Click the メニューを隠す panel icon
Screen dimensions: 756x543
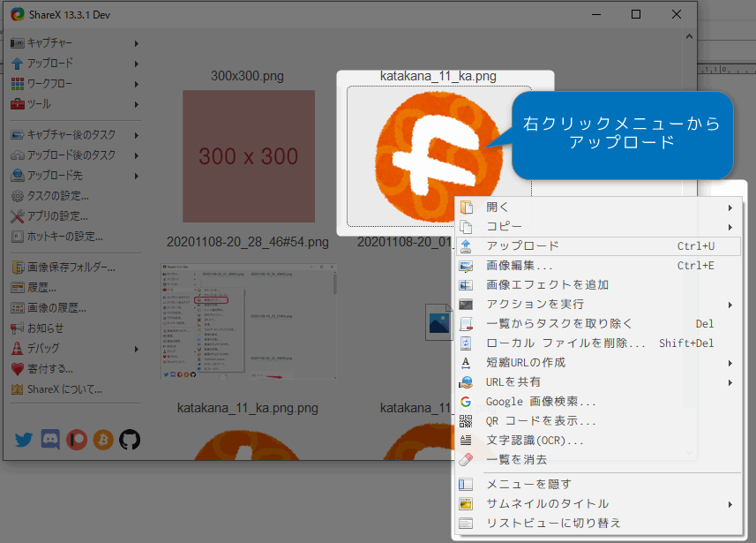(x=466, y=484)
